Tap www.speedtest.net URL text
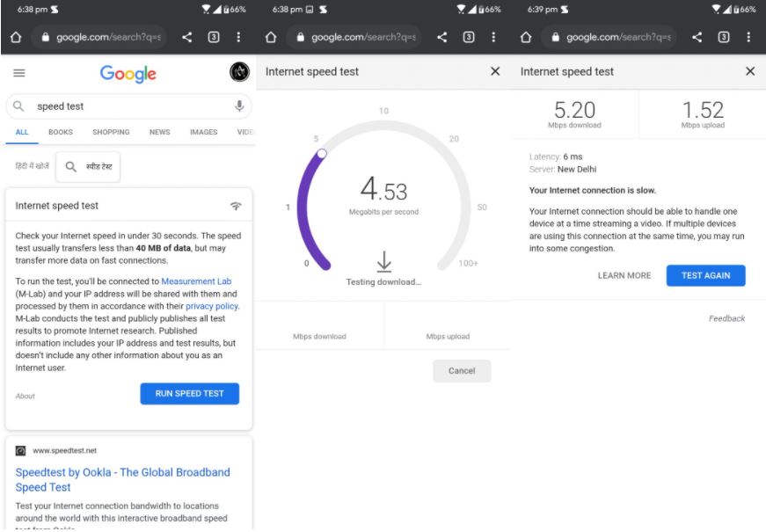766x532 pixels. coord(64,450)
